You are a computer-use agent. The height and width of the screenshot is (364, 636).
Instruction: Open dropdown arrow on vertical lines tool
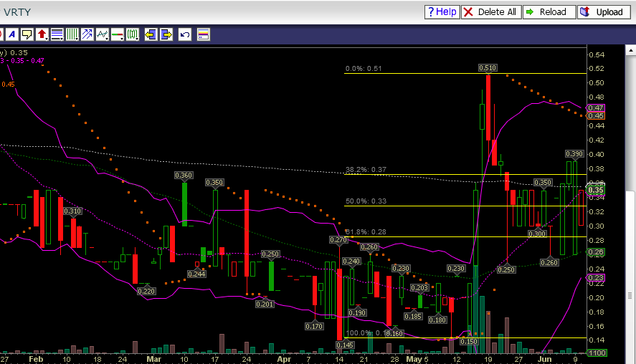(x=77, y=38)
